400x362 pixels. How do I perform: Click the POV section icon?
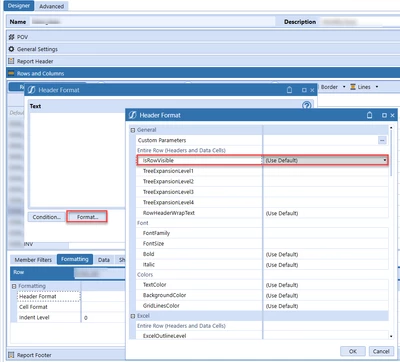coord(11,37)
